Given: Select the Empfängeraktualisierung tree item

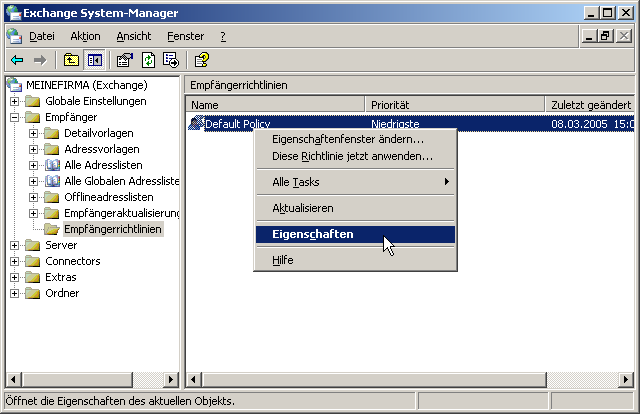Looking at the screenshot, I should [x=122, y=213].
